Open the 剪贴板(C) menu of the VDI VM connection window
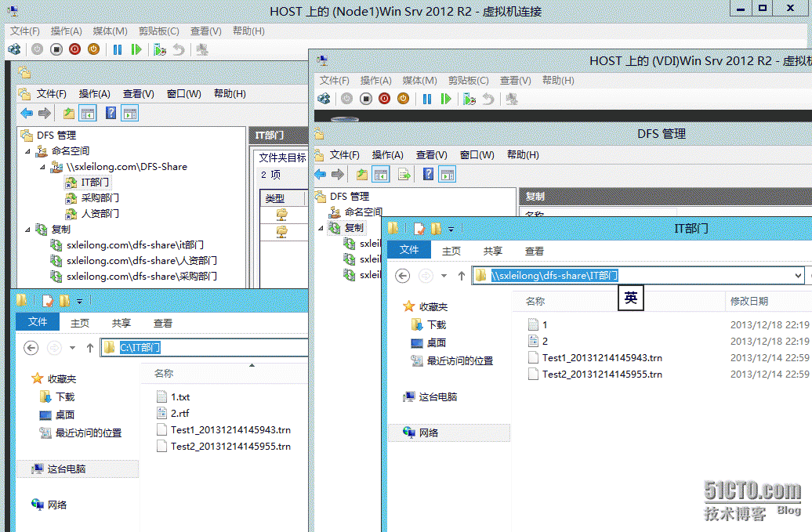The height and width of the screenshot is (532, 812). point(468,80)
